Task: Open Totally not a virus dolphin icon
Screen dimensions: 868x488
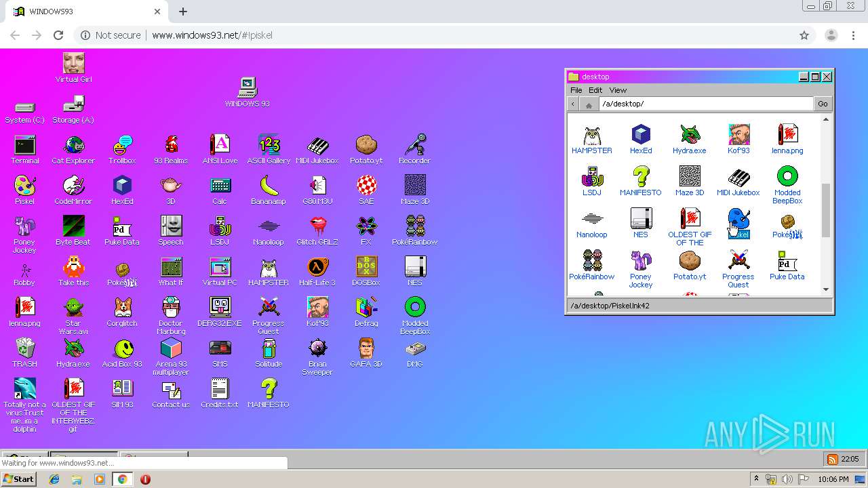Action: 25,405
